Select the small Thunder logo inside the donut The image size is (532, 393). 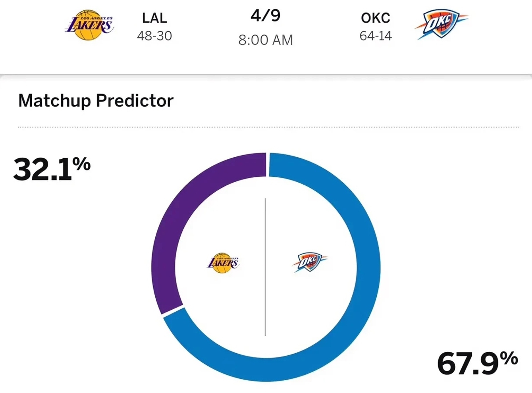point(309,262)
